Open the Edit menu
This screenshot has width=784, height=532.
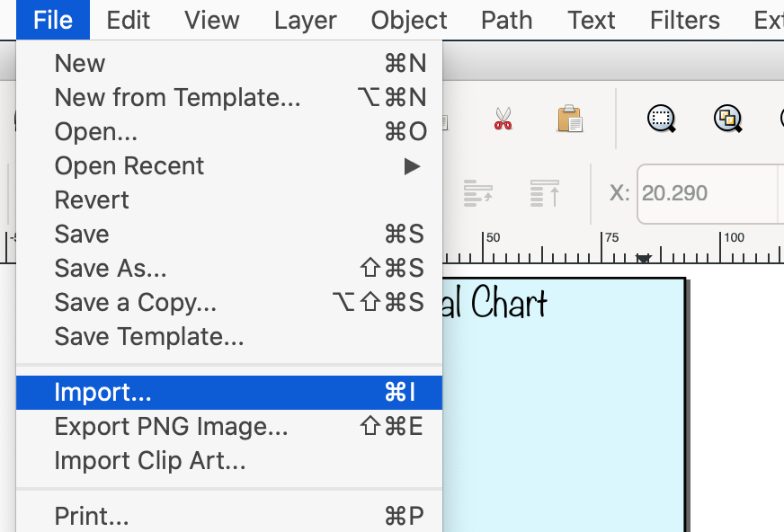pyautogui.click(x=128, y=20)
